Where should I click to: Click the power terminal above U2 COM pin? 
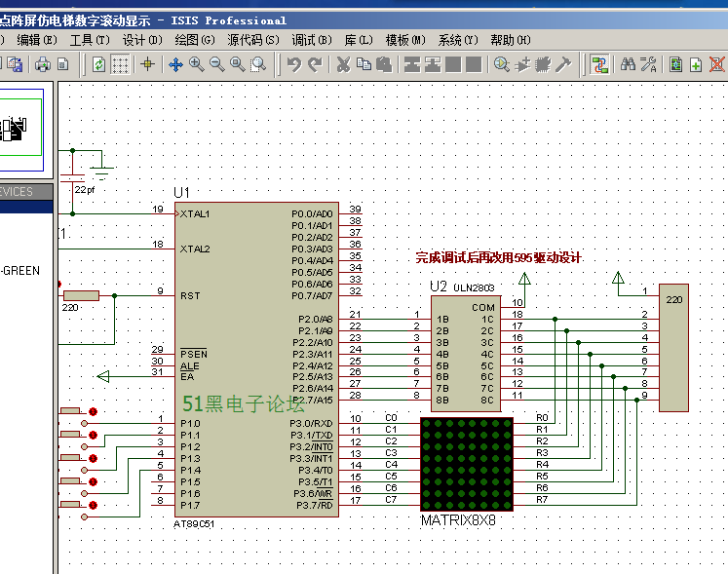point(524,279)
